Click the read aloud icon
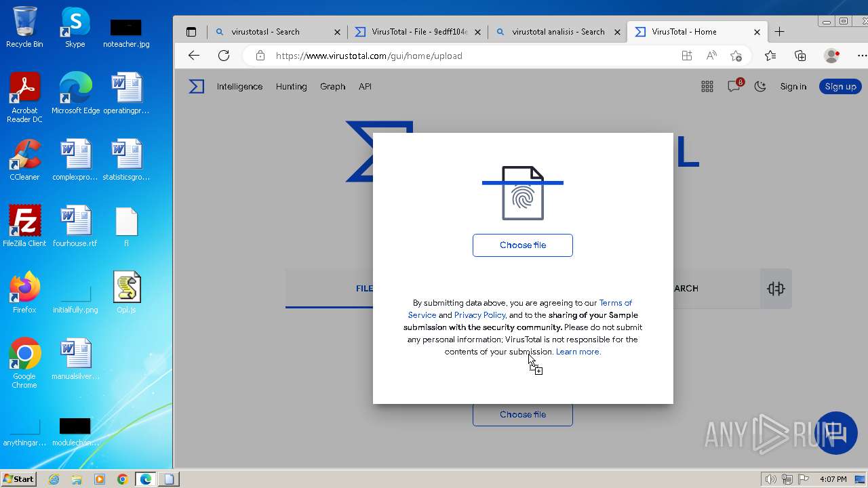This screenshot has width=868, height=488. (x=711, y=56)
